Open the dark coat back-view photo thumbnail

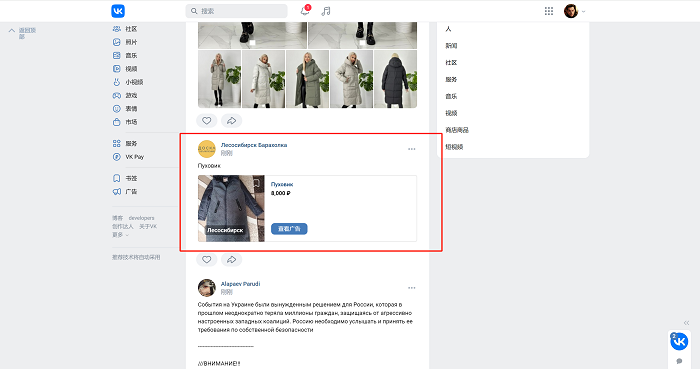(x=396, y=79)
